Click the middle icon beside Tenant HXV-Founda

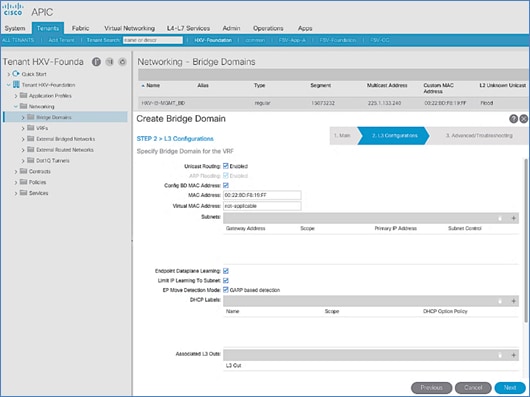click(110, 62)
